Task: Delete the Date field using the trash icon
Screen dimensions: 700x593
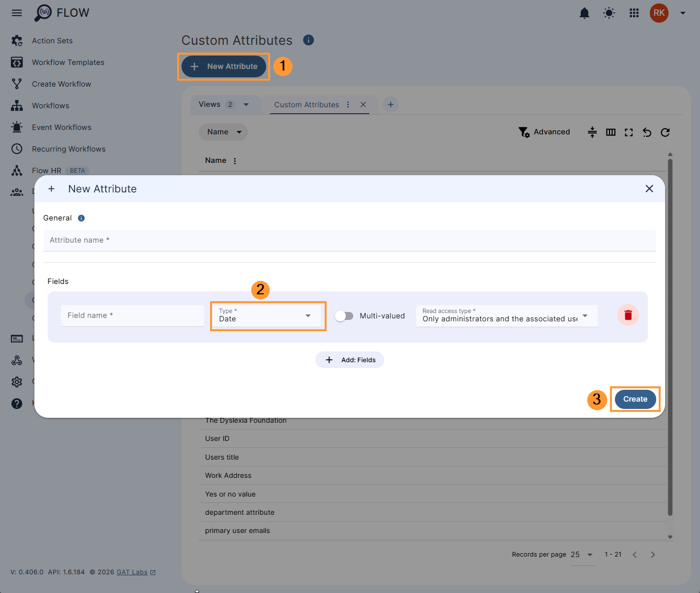Action: 628,315
